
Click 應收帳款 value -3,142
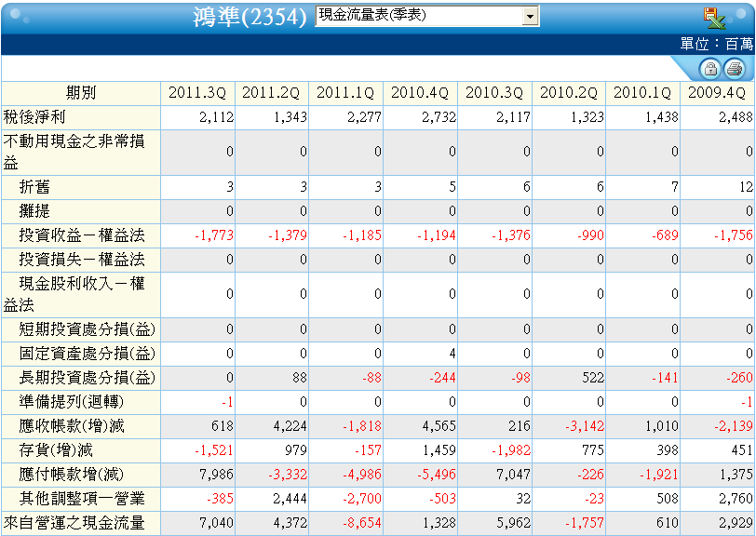(x=585, y=425)
